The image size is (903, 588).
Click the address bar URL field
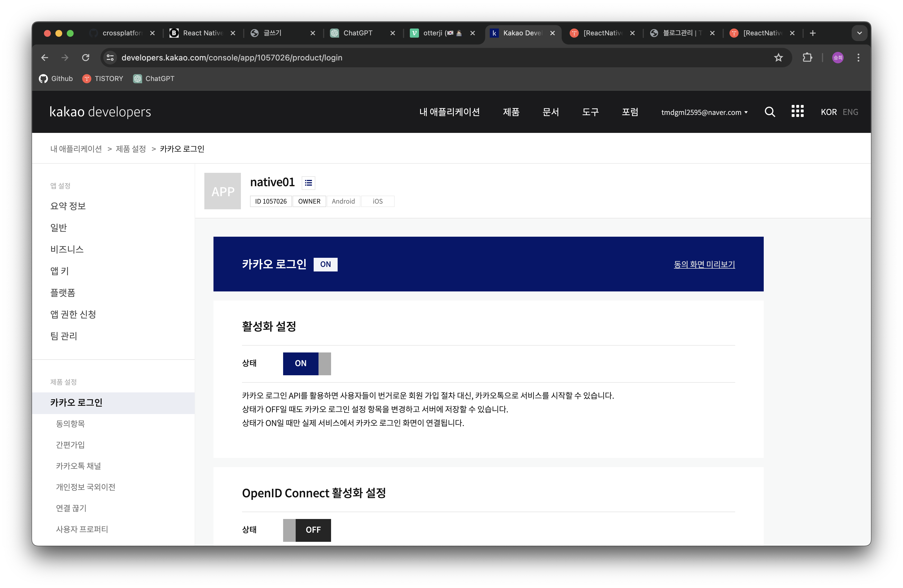(x=417, y=58)
